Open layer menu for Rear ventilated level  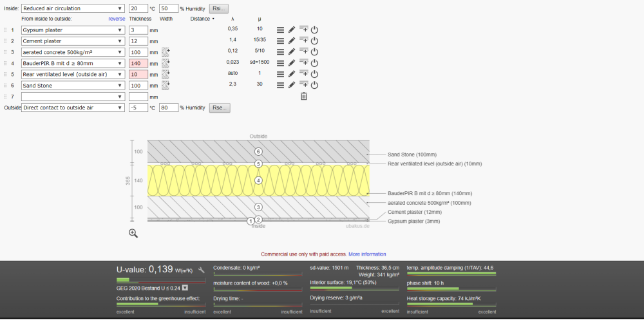280,74
